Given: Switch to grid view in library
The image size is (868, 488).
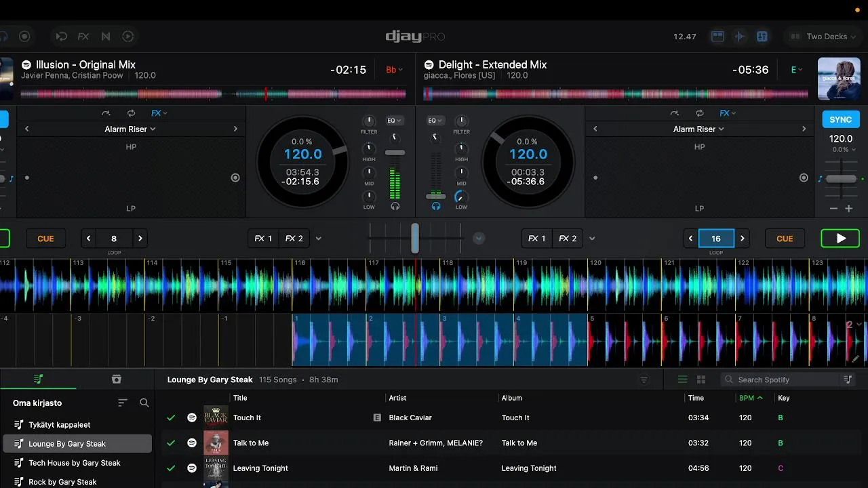Looking at the screenshot, I should (701, 380).
